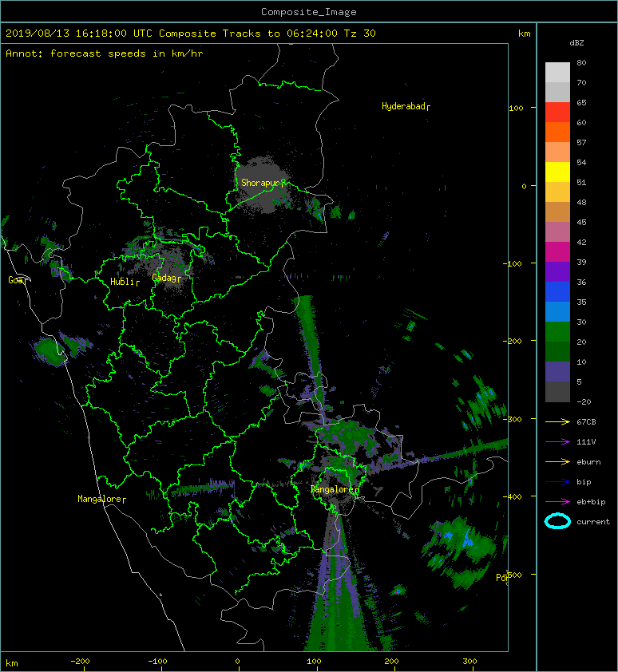Viewport: 618px width, 672px height.
Task: Select the Bangalore city label
Action: coord(334,489)
